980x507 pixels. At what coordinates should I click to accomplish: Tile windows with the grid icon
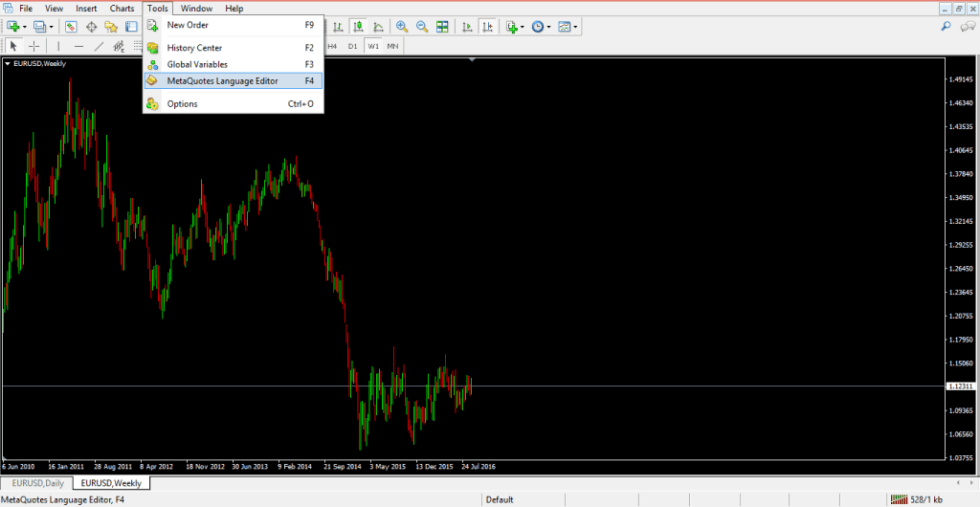point(442,26)
